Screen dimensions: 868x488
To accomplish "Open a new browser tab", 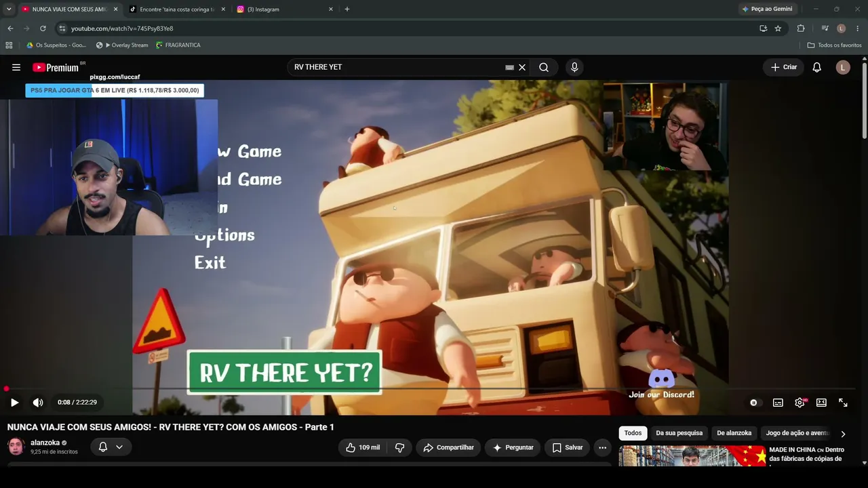I will (347, 9).
